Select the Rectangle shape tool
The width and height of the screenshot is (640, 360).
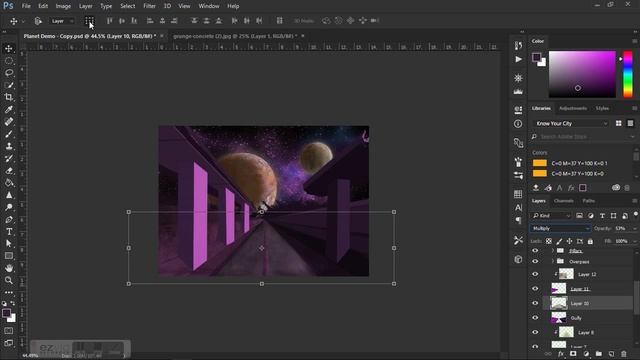9,256
